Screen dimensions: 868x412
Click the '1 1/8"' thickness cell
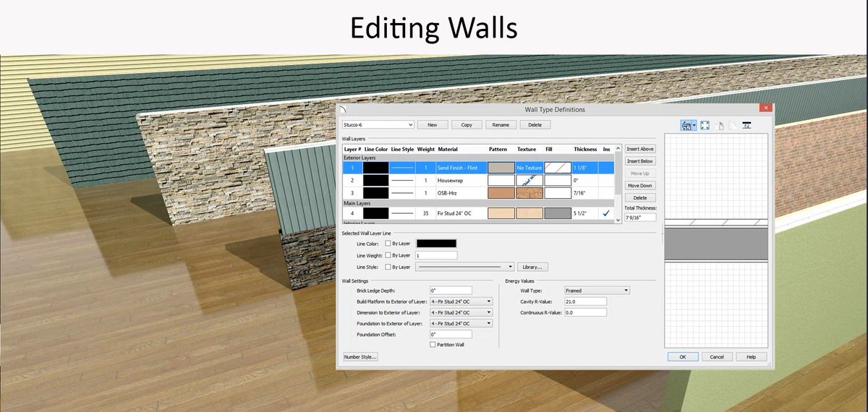(x=586, y=167)
